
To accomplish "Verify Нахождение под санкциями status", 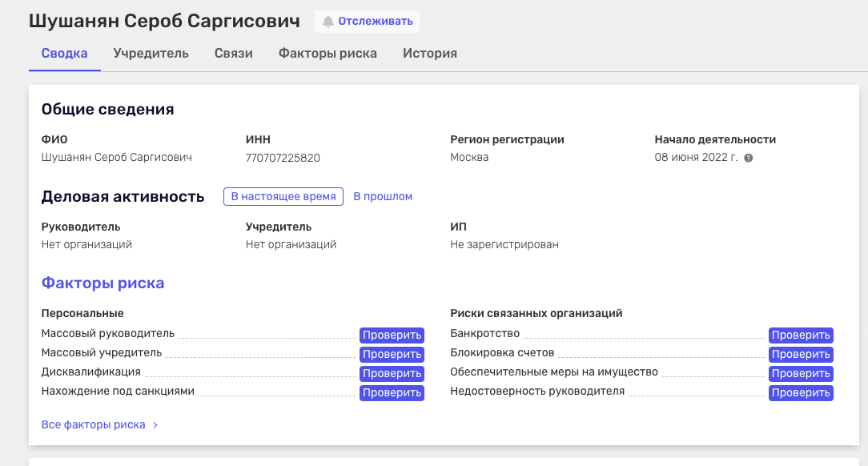I will pyautogui.click(x=392, y=392).
